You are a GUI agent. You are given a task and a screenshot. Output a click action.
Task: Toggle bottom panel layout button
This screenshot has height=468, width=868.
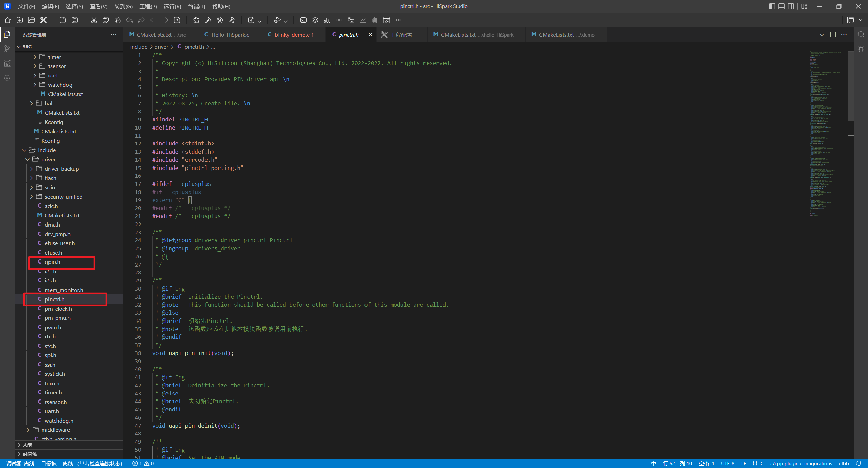(x=782, y=6)
